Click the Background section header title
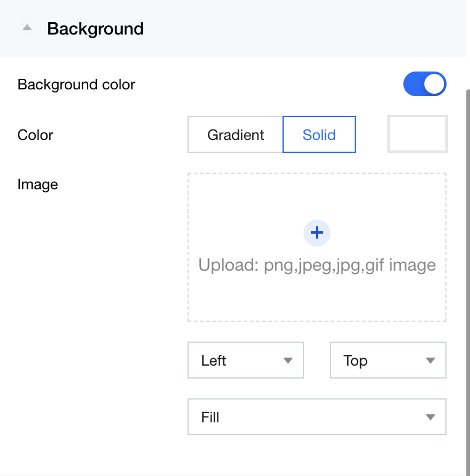Viewport: 470px width, 476px height. coord(95,28)
